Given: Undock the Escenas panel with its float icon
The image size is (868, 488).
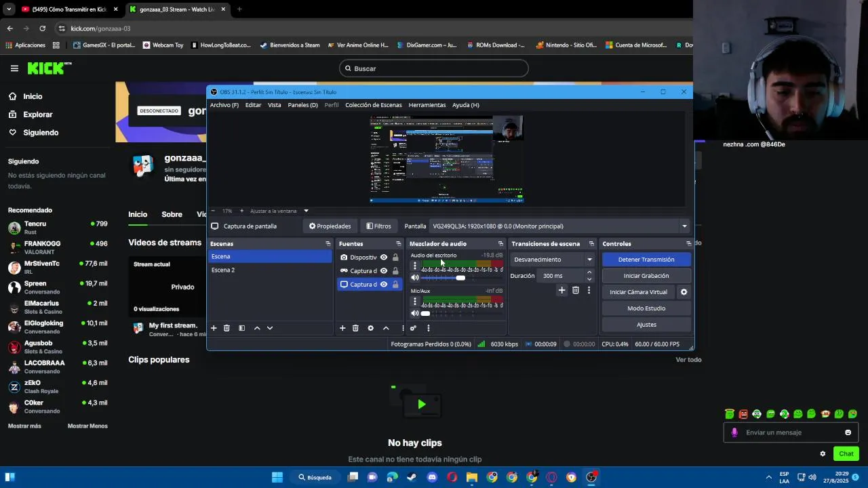Looking at the screenshot, I should click(x=328, y=244).
